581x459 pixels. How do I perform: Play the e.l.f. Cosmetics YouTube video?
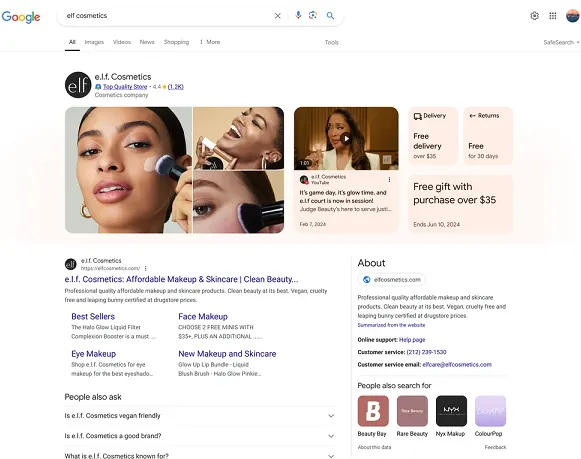coord(346,139)
